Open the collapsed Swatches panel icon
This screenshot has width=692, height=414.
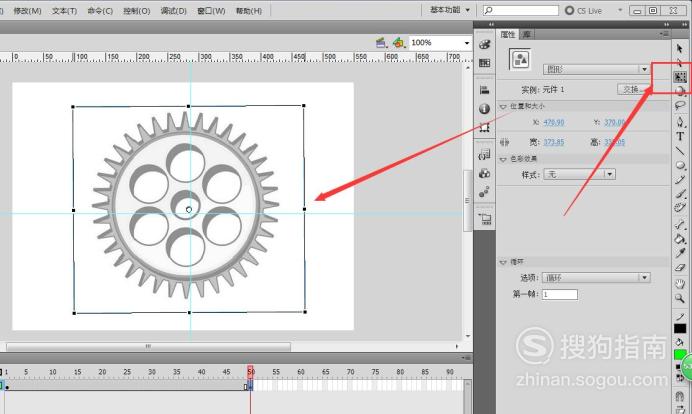tap(485, 63)
